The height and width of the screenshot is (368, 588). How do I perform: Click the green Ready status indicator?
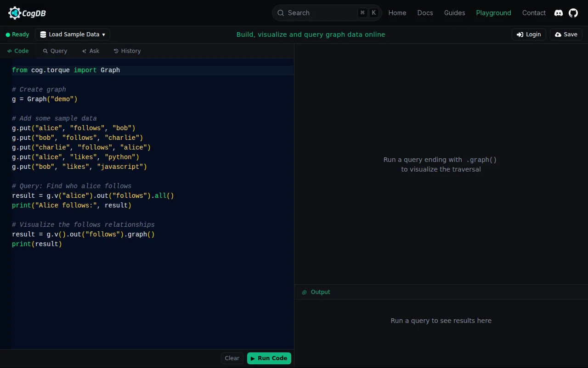(17, 34)
